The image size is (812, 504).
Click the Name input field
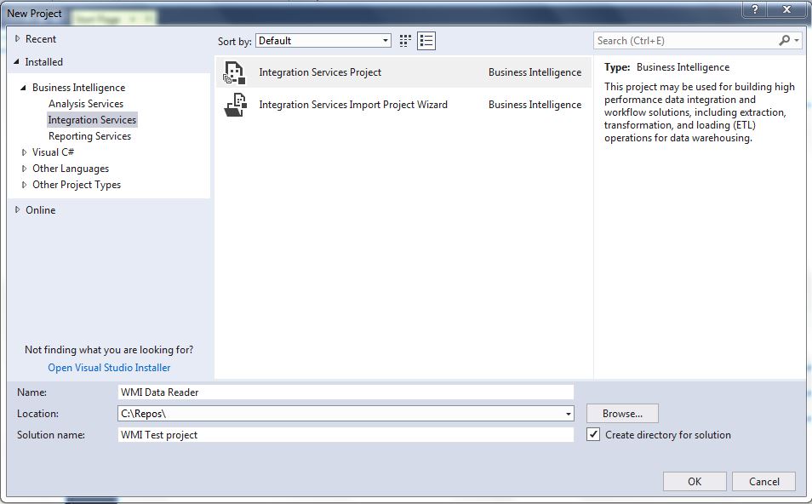pyautogui.click(x=346, y=392)
